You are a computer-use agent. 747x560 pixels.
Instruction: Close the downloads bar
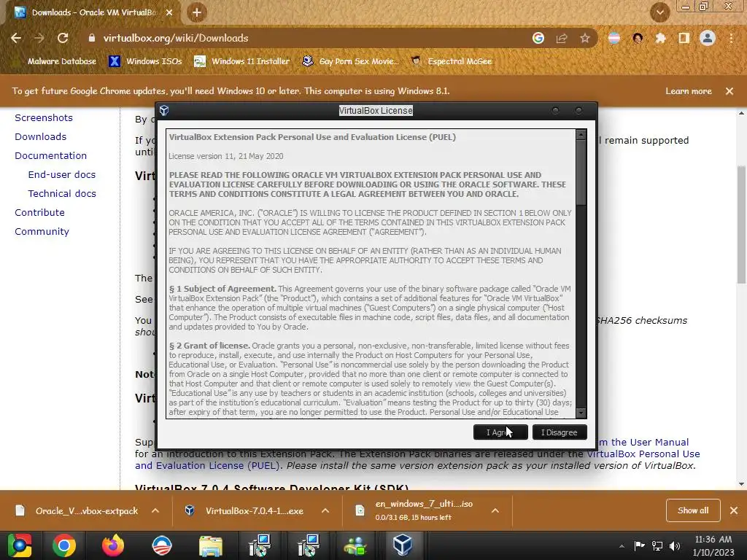[734, 510]
